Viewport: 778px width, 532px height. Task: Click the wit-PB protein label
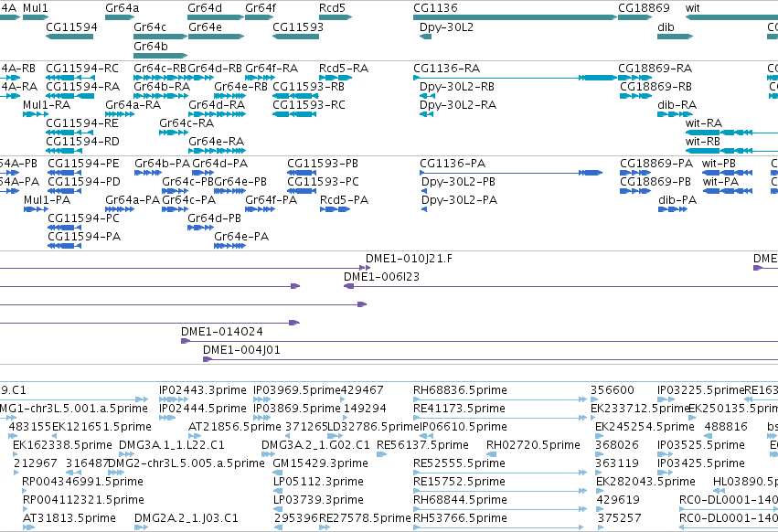pyautogui.click(x=719, y=164)
